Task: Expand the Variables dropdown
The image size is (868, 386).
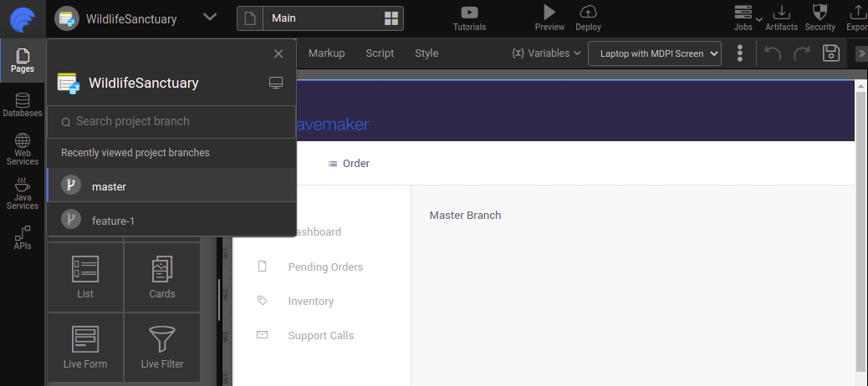Action: coord(546,53)
